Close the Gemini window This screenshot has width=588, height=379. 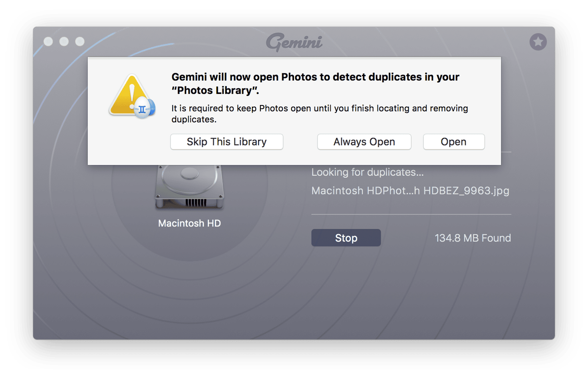(48, 42)
